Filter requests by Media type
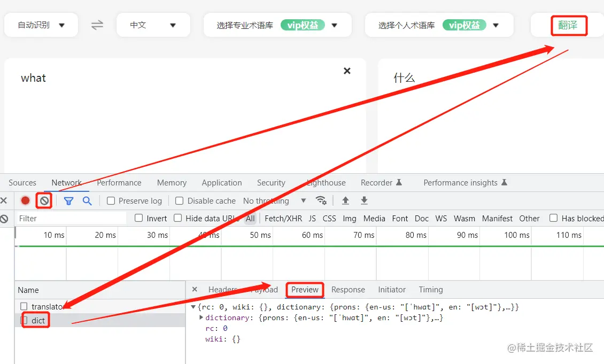The height and width of the screenshot is (364, 604). [x=374, y=219]
